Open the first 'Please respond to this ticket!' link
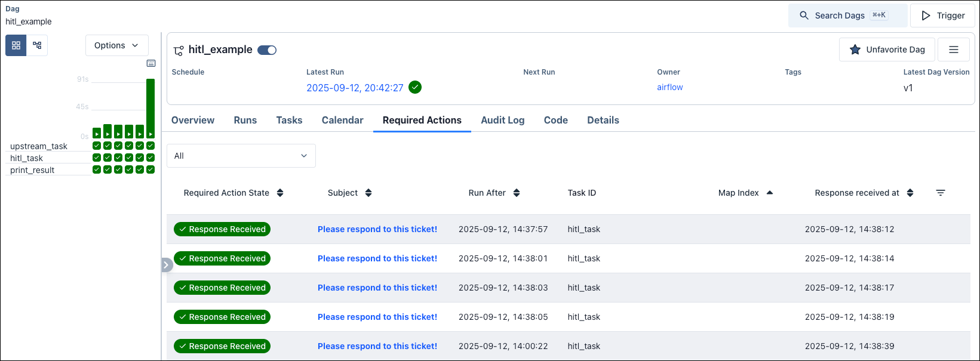 click(377, 229)
